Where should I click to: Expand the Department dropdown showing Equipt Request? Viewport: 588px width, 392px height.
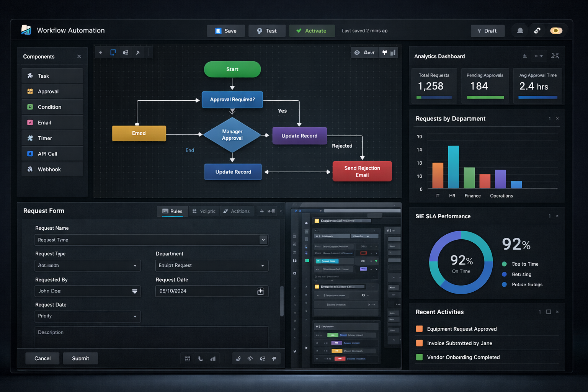(x=262, y=265)
